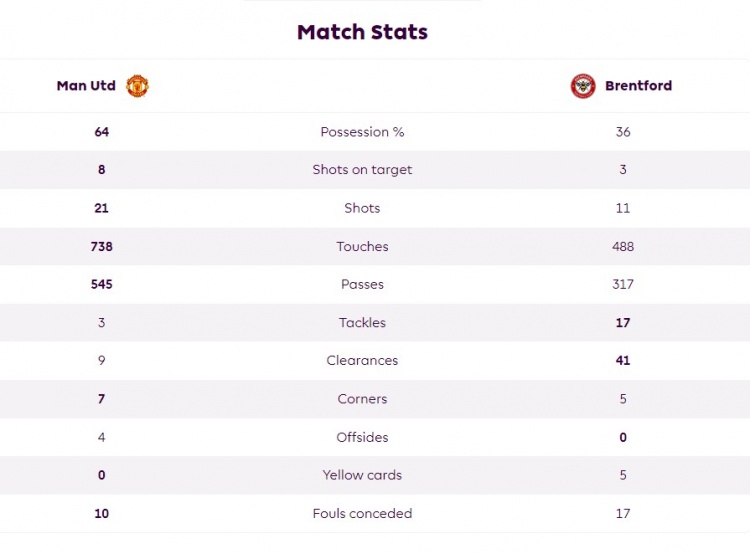The image size is (750, 554).
Task: Select the Touches stat label
Action: (362, 246)
